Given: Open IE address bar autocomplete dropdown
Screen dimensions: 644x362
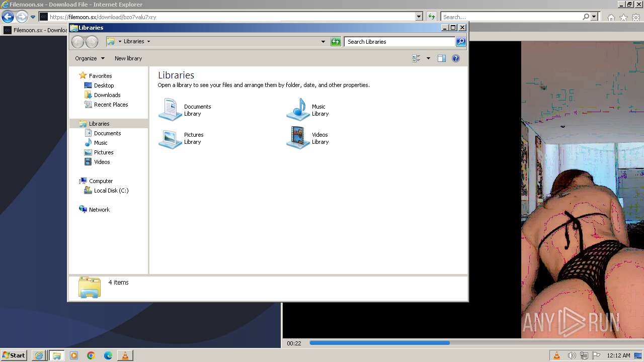Looking at the screenshot, I should [419, 17].
